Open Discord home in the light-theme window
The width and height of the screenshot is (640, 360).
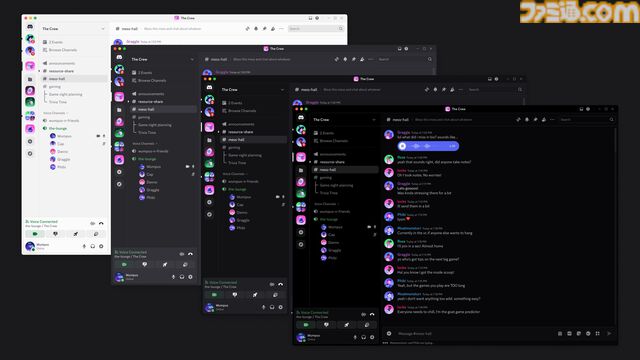(30, 27)
